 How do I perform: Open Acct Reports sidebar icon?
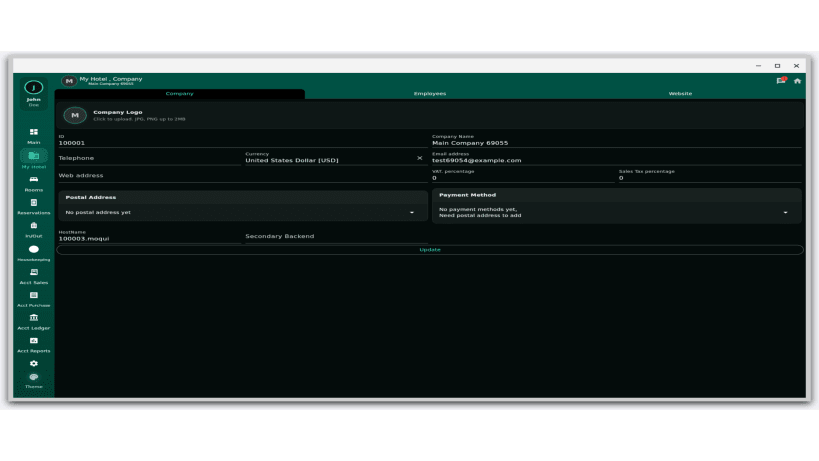click(33, 340)
